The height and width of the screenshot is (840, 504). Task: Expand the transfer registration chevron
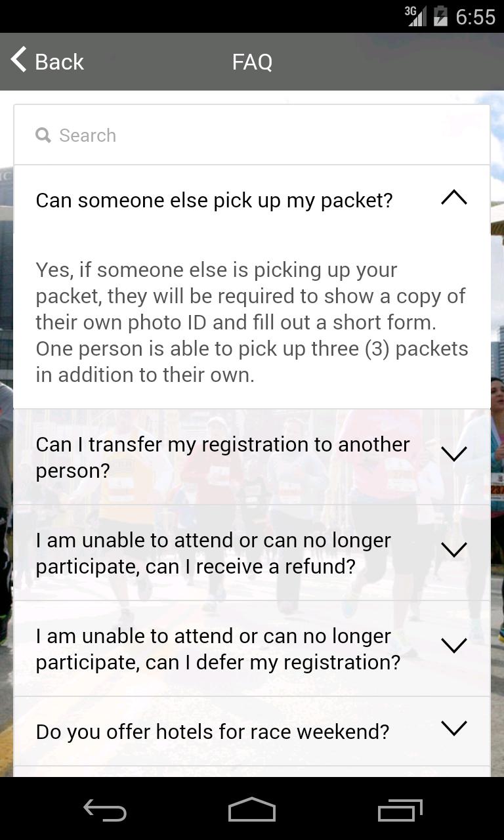tap(454, 454)
